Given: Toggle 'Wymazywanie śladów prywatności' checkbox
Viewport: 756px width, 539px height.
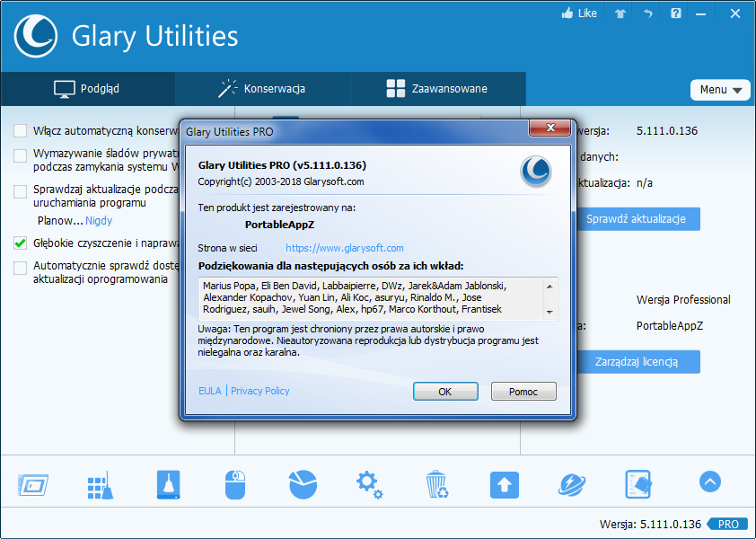Looking at the screenshot, I should click(21, 155).
